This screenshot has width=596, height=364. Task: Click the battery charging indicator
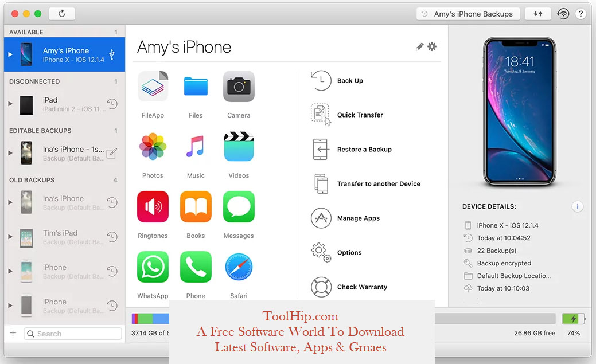pos(574,318)
